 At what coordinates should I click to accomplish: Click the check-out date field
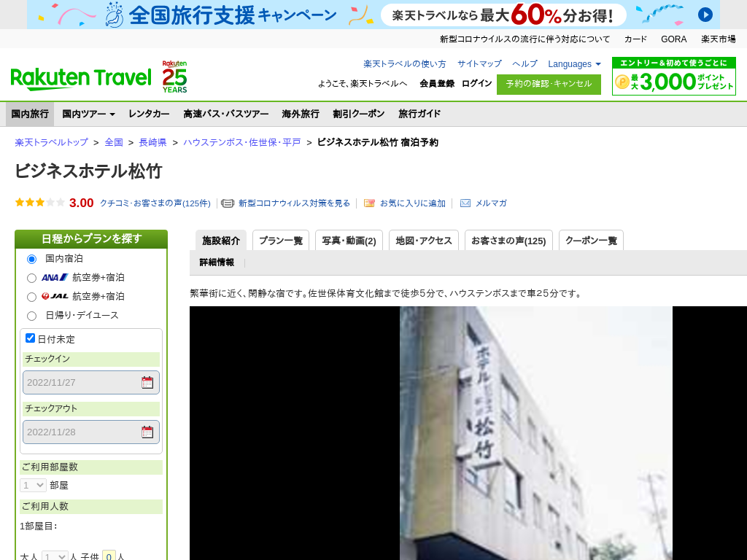pos(91,432)
